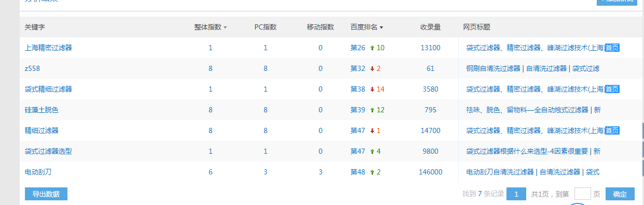Click 收录量 value 3580
The width and height of the screenshot is (644, 205).
coord(430,89)
